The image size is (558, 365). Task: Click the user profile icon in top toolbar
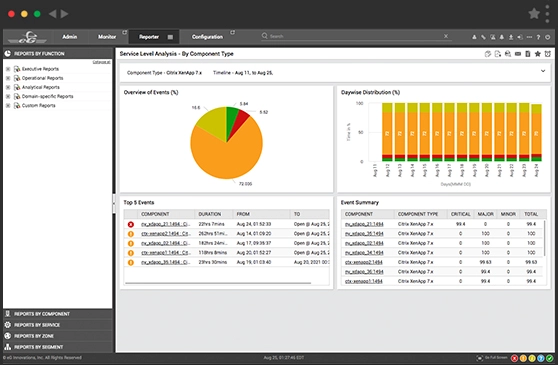click(x=474, y=37)
